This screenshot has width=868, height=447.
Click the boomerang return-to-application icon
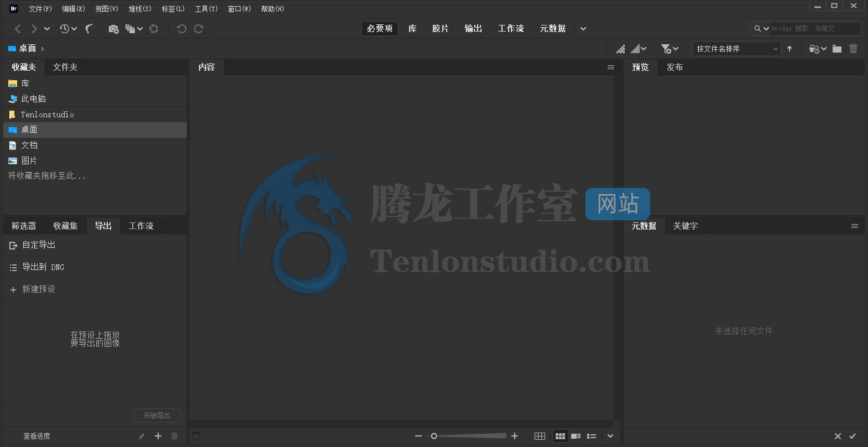tap(88, 29)
